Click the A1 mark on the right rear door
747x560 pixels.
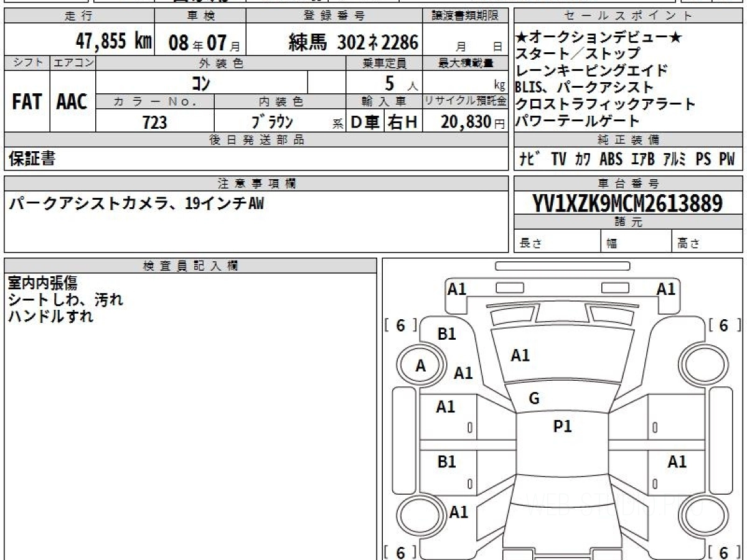(677, 462)
